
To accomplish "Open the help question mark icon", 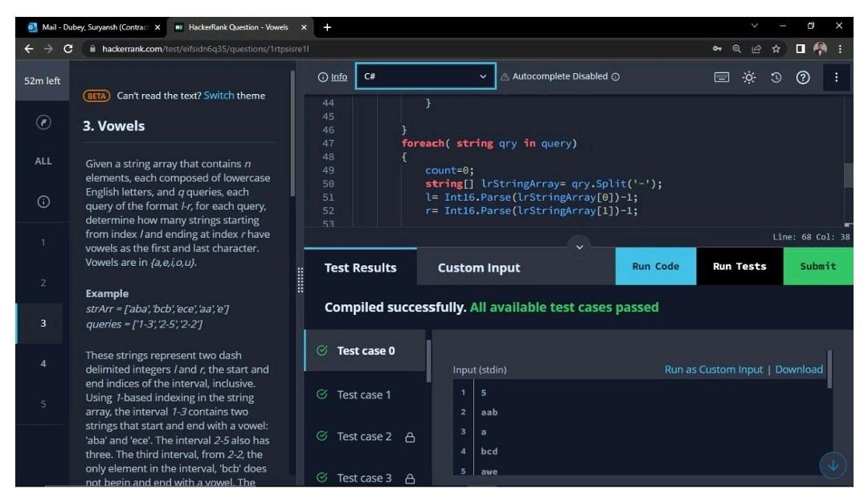I will point(803,77).
